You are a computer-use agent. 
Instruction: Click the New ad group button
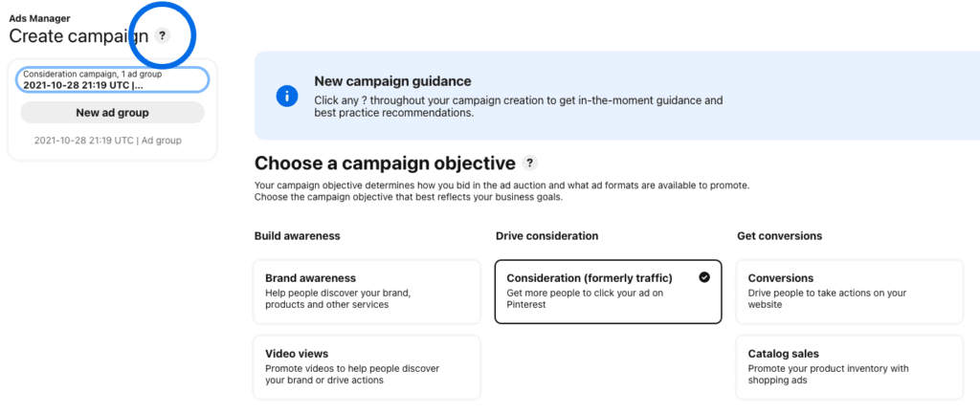[113, 113]
